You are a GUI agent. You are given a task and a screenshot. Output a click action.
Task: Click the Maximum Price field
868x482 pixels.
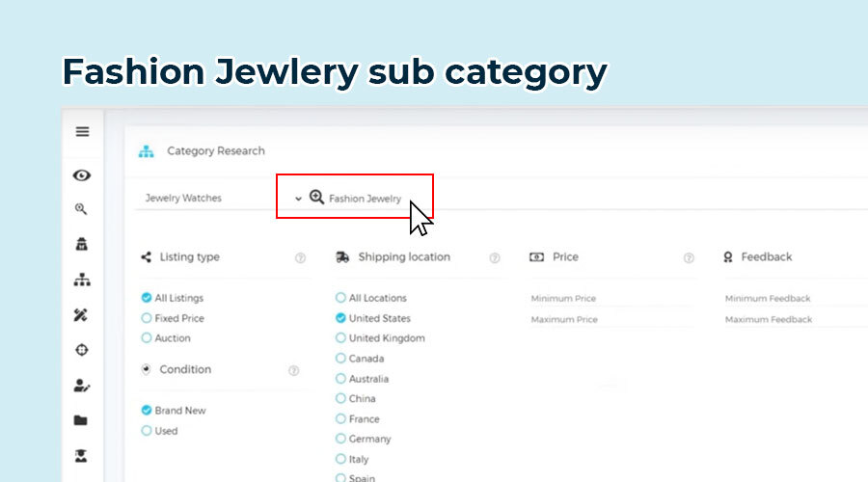(x=611, y=320)
